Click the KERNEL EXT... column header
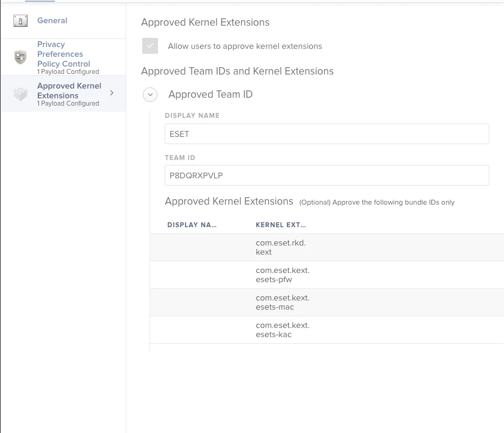This screenshot has width=504, height=433. [x=281, y=225]
